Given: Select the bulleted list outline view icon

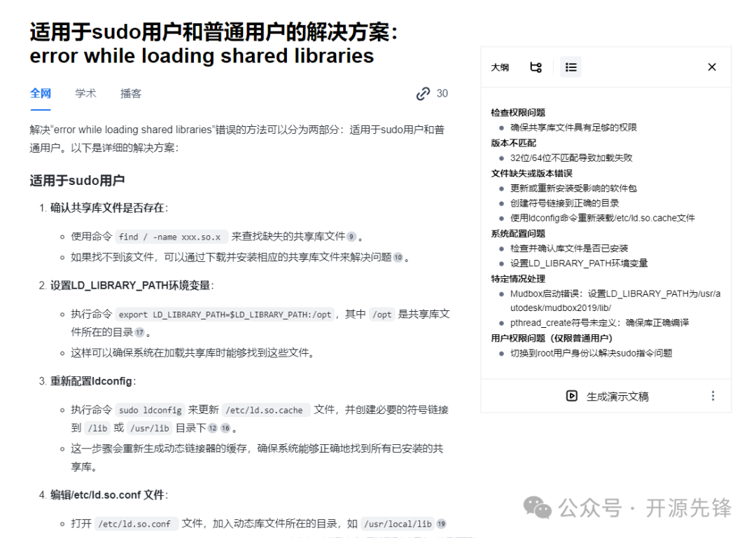Looking at the screenshot, I should point(571,67).
